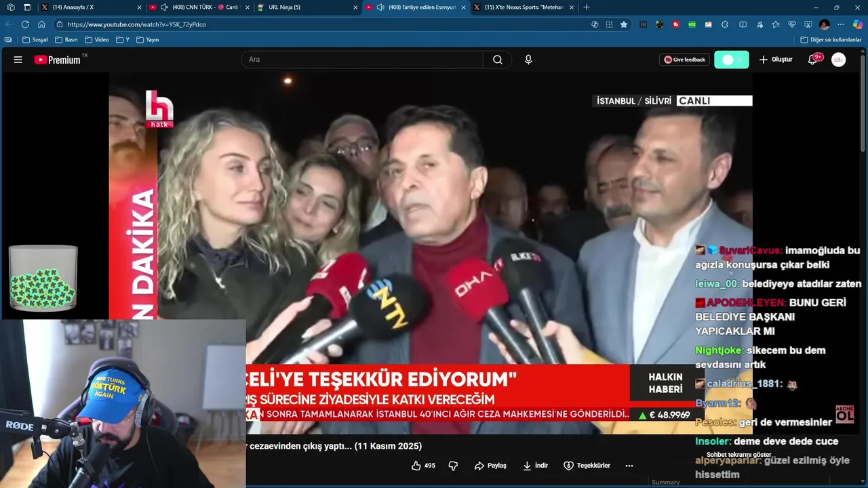Open the workspaces icon at top left
This screenshot has height=488, width=868.
(x=10, y=7)
